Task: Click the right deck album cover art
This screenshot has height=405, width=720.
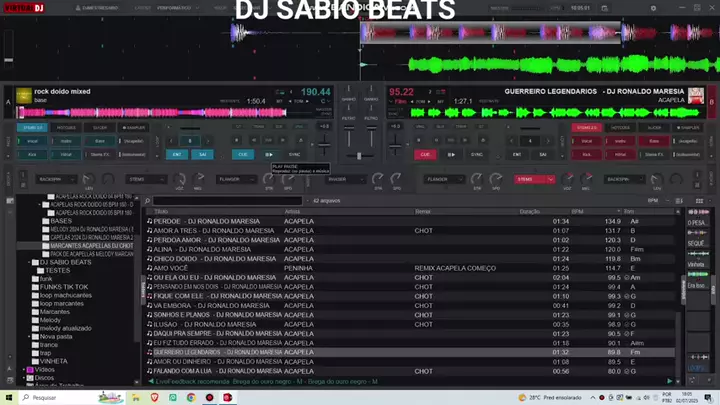Action: (x=696, y=96)
